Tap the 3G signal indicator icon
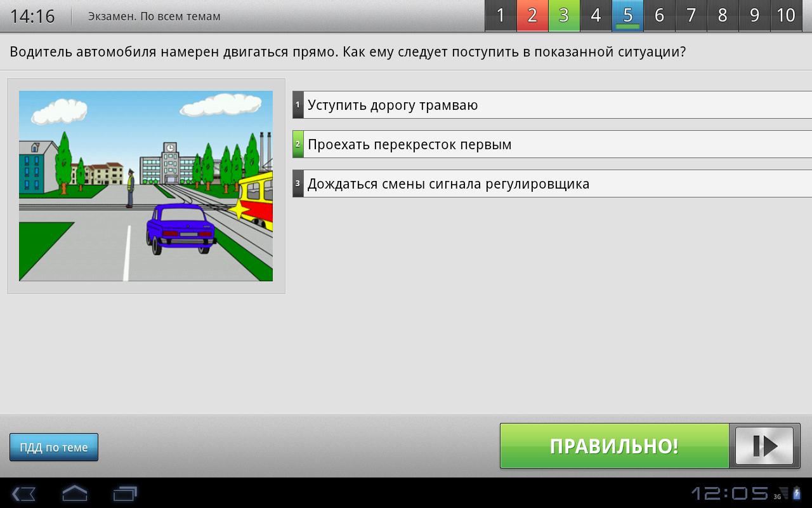This screenshot has height=508, width=812. [x=780, y=493]
